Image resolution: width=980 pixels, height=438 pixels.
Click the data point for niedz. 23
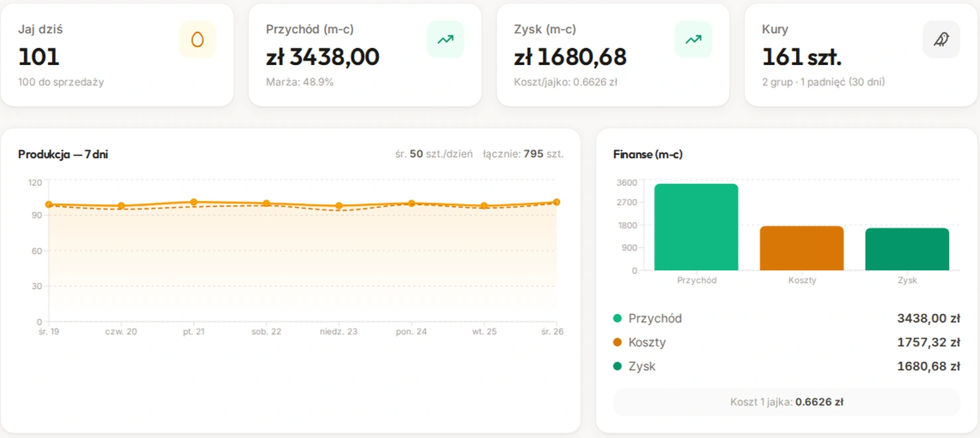tap(339, 206)
